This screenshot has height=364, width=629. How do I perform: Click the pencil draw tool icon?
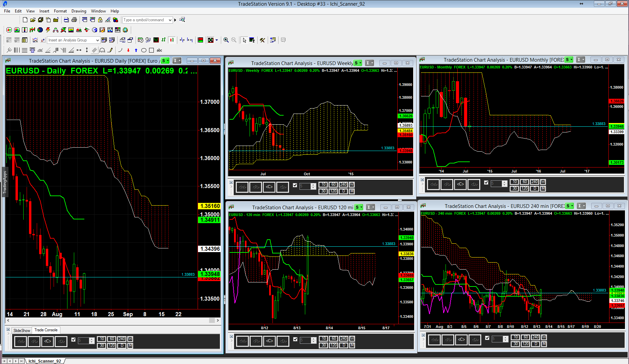click(x=110, y=50)
